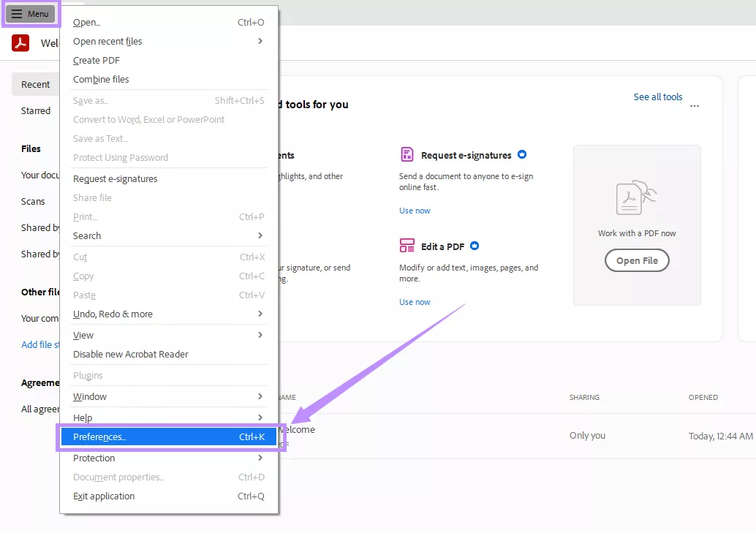Expand the Undo, Redo & more submenu
Image resolution: width=756 pixels, height=533 pixels.
pos(112,313)
